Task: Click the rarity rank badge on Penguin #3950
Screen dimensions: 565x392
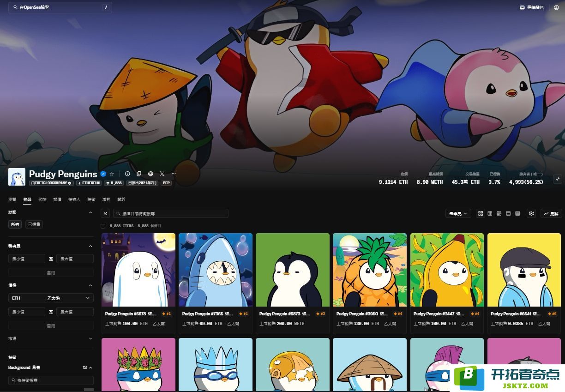Action: pyautogui.click(x=398, y=314)
